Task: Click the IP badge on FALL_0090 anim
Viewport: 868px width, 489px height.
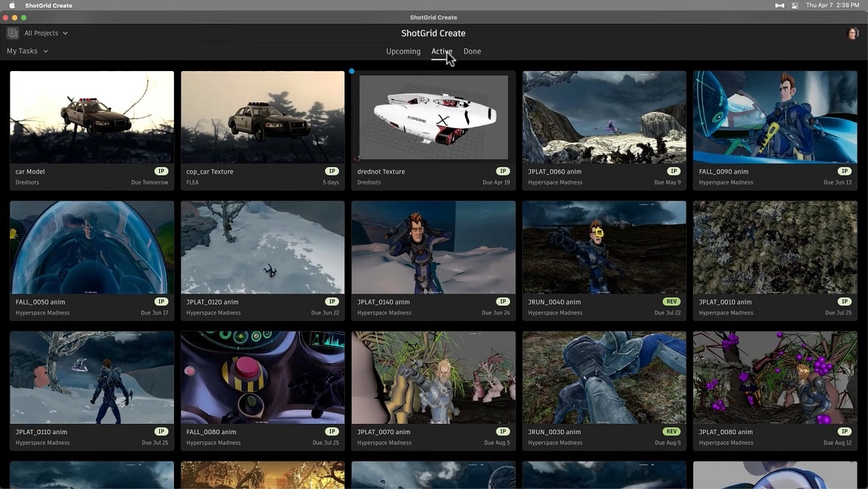Action: [844, 170]
